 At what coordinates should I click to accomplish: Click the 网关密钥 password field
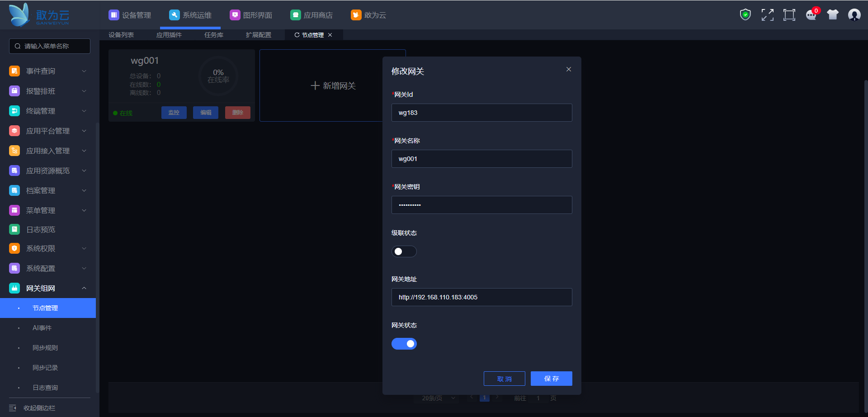pyautogui.click(x=482, y=205)
